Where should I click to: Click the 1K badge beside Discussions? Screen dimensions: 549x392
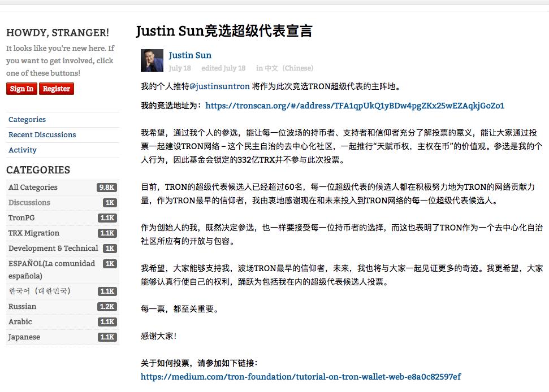pos(110,203)
